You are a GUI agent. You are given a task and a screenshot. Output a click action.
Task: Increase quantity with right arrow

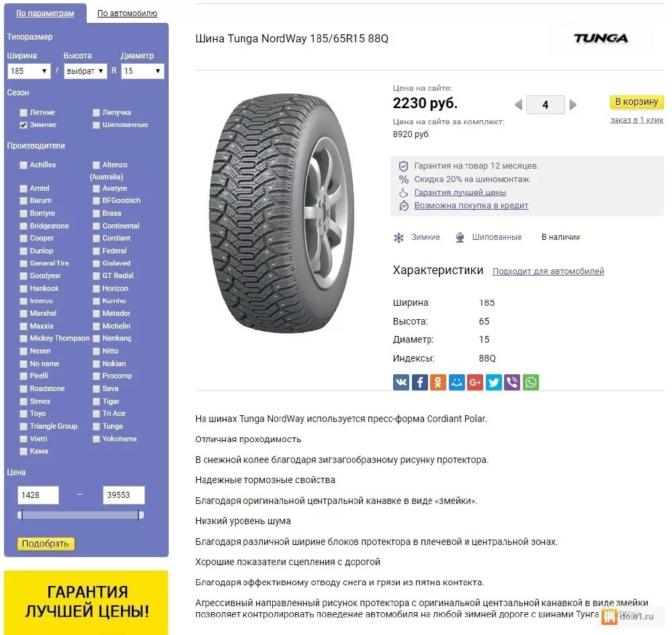click(x=573, y=105)
